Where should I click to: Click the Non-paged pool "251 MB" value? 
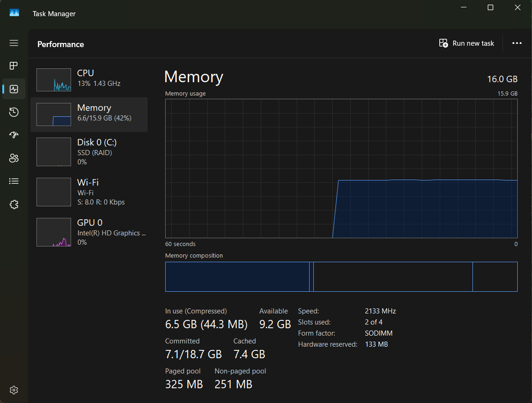[x=233, y=385]
